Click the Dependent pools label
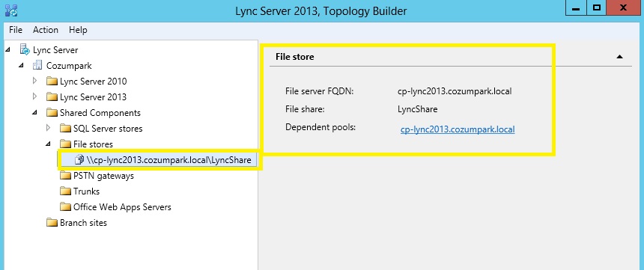644x270 pixels. click(320, 127)
